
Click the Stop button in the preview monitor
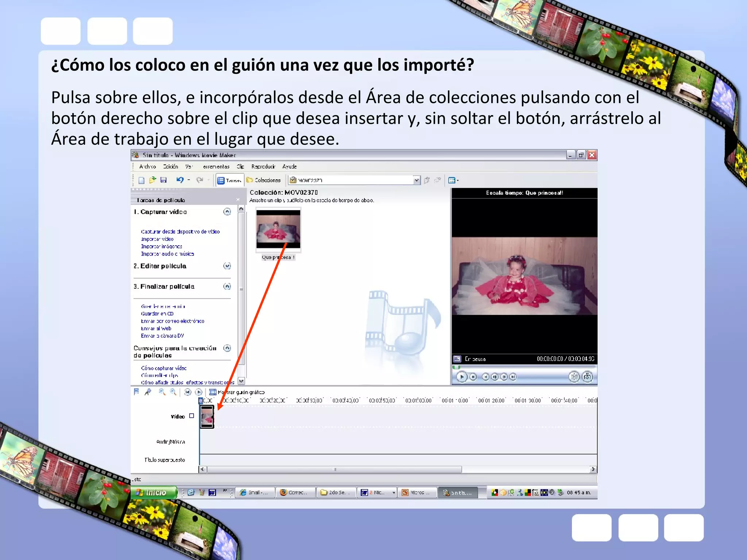point(473,377)
